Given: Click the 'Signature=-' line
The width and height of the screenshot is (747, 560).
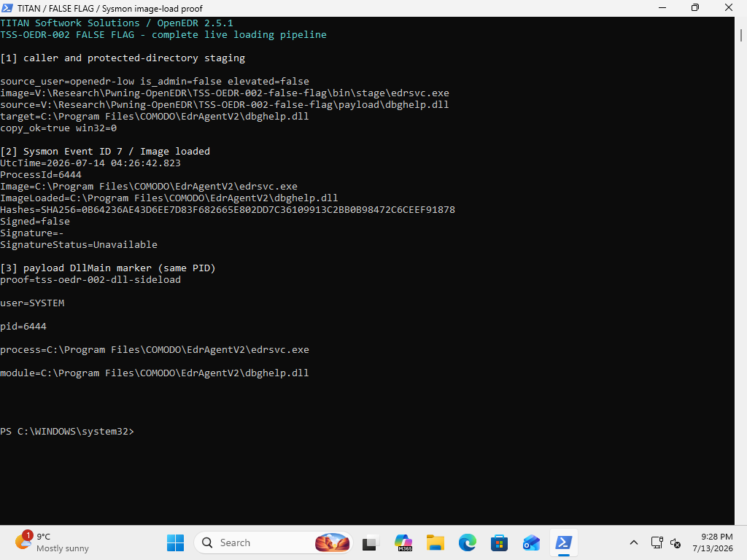Looking at the screenshot, I should click(32, 233).
